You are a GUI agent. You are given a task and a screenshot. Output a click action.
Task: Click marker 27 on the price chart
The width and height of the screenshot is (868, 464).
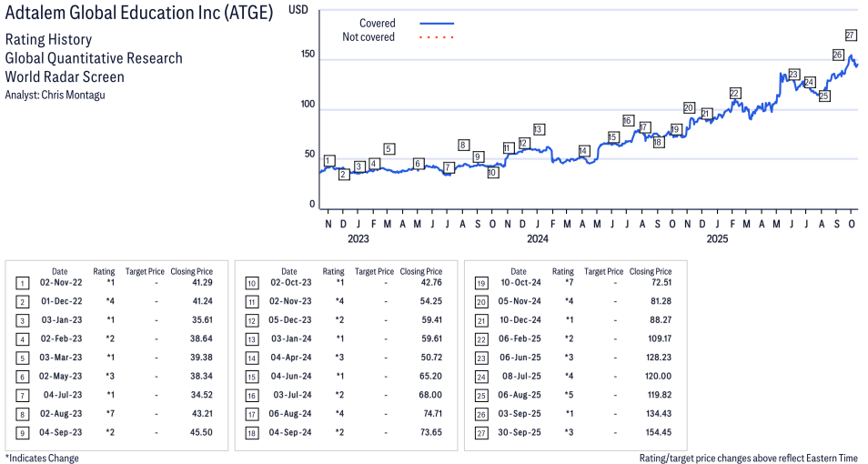[x=851, y=35]
